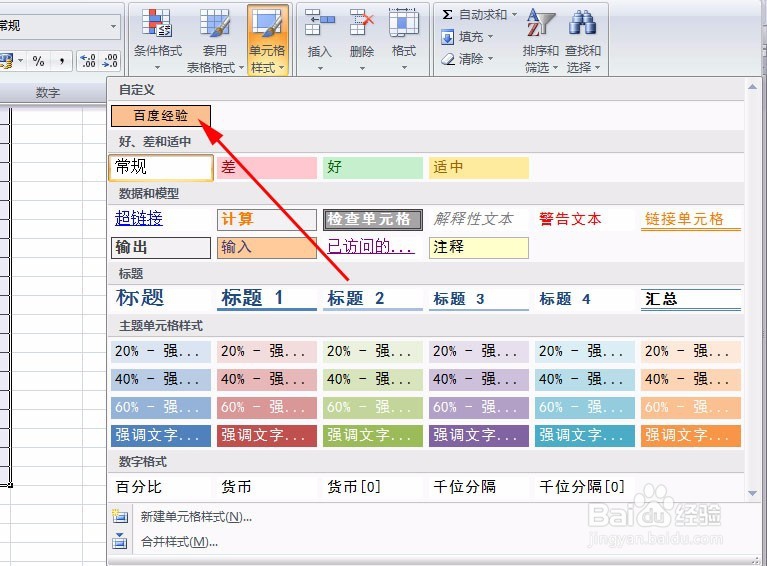Open the number format 常规 combo box
Viewport: 767px width, 566px height.
click(59, 26)
